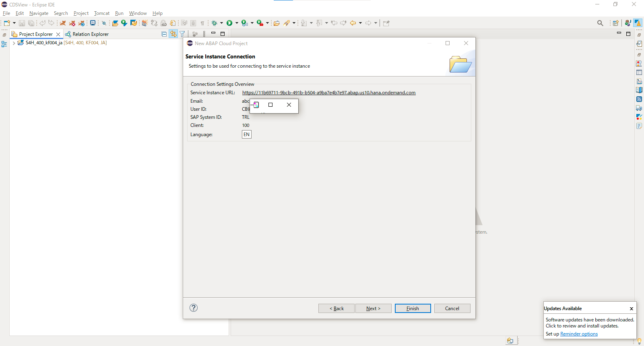Cancel the New ABAP Cloud Project dialog
644x346 pixels.
[452, 309]
